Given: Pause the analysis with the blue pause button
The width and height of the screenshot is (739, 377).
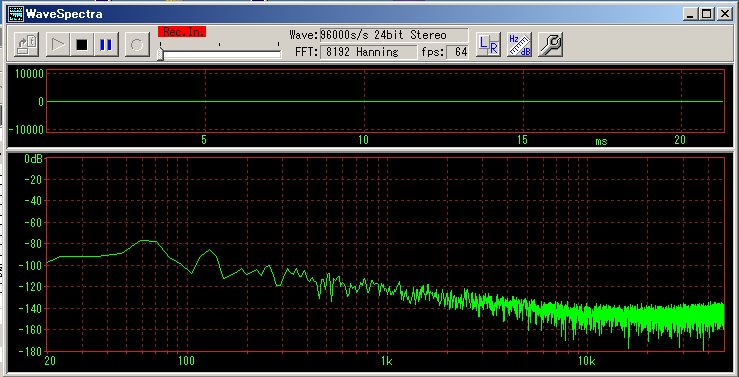Looking at the screenshot, I should click(106, 45).
